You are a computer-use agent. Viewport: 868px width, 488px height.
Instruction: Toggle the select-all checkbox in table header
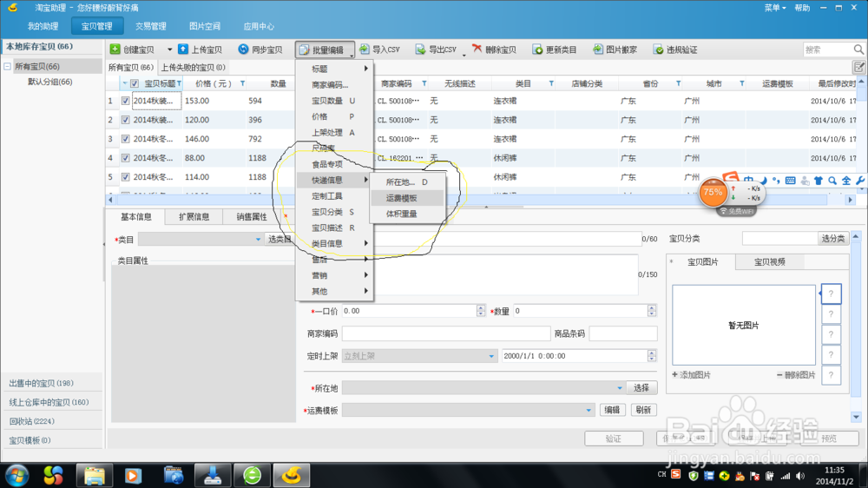tap(135, 83)
